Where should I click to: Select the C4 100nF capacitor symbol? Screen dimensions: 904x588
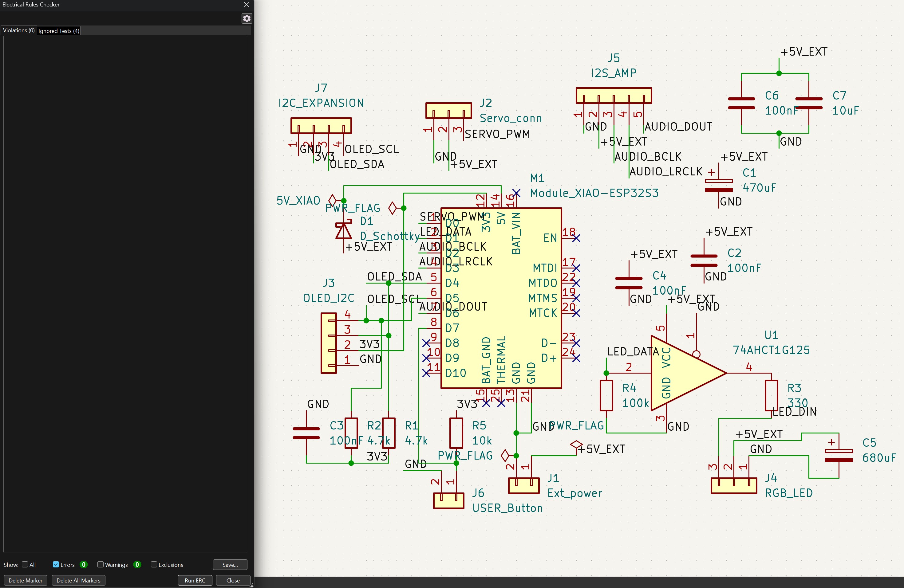(629, 283)
